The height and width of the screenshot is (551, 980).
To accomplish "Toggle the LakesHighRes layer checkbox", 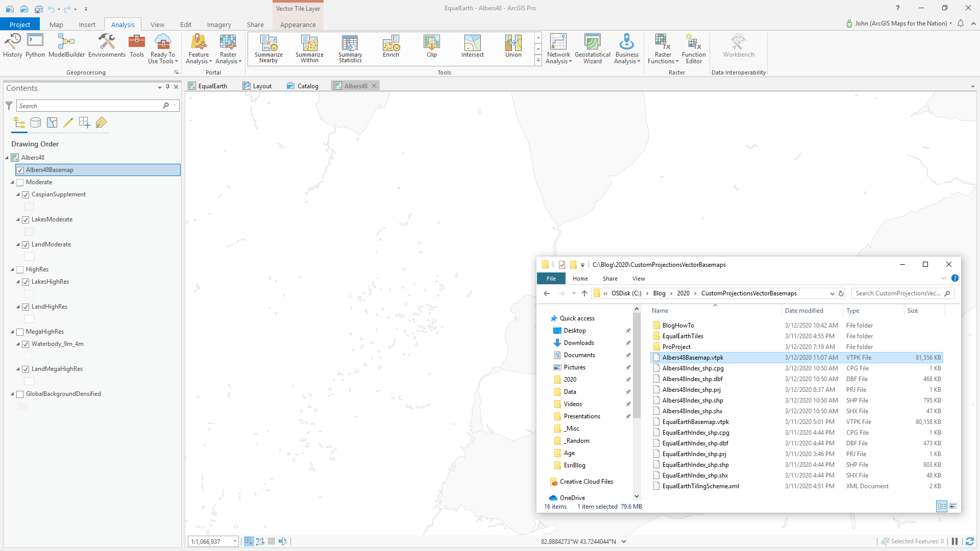I will 26,282.
